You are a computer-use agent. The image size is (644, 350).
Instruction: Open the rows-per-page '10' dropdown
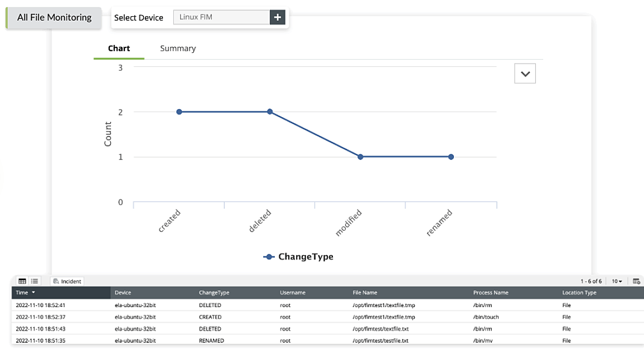coord(616,281)
